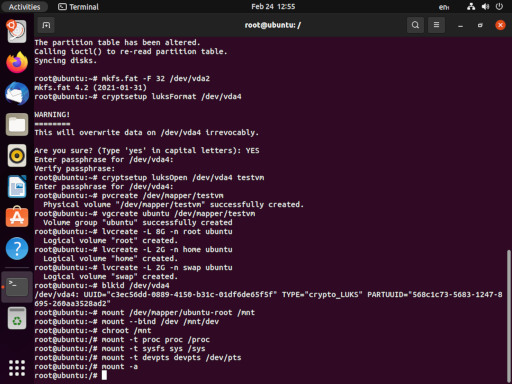Open LibreOffice Writer from the dock
The width and height of the screenshot is (512, 384).
[17, 187]
